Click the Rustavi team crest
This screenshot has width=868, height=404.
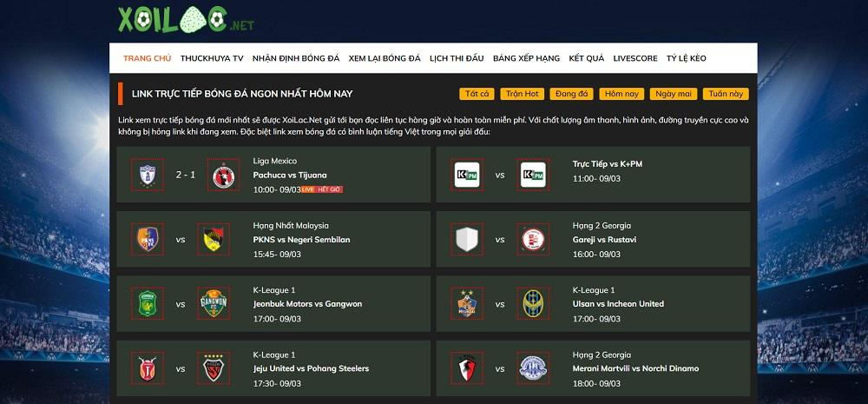click(531, 240)
